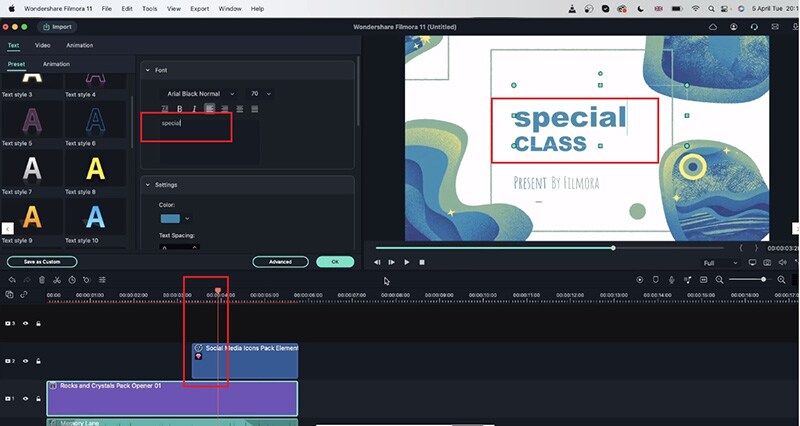Split the clip with the scissors icon

[x=57, y=280]
